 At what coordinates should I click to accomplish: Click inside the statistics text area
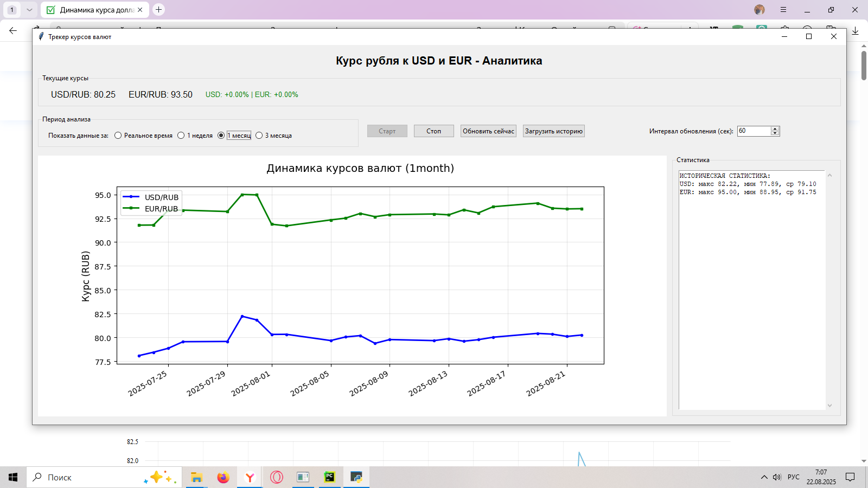pos(751,290)
